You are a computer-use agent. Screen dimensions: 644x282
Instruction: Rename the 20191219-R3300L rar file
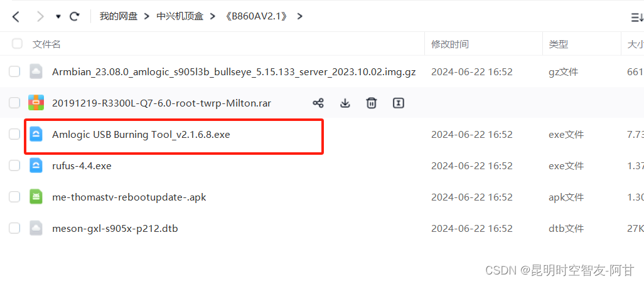[x=399, y=103]
